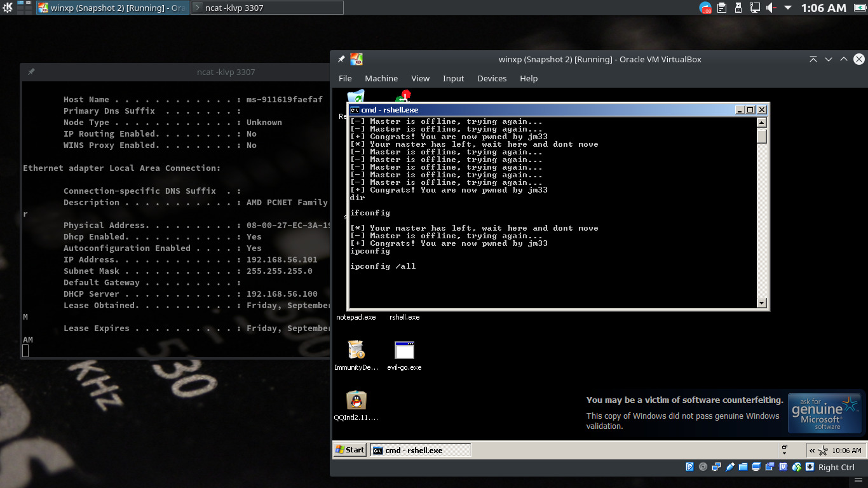Switch to ncat -klvp 3307 taskbar entry
The height and width of the screenshot is (488, 868).
267,8
